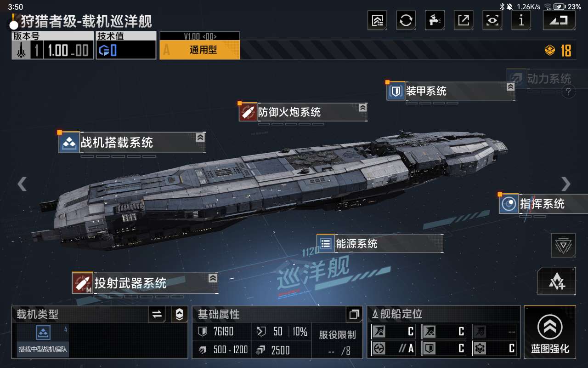Open the share export arrow icon
588x368 pixels.
[464, 20]
